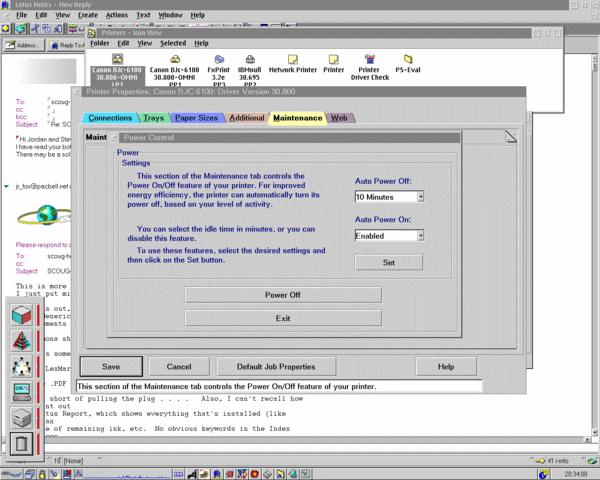Open the red drawer bar beside the shredder icon
600x480 pixels.
click(x=38, y=444)
